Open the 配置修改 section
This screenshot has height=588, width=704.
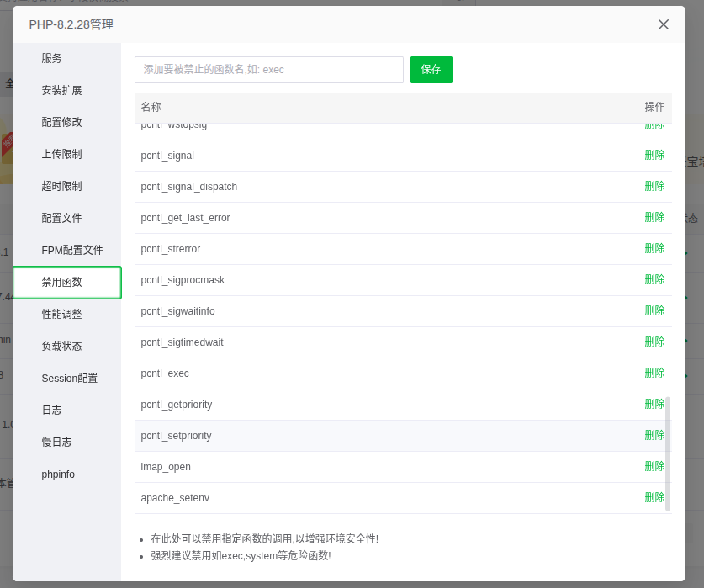coord(62,122)
